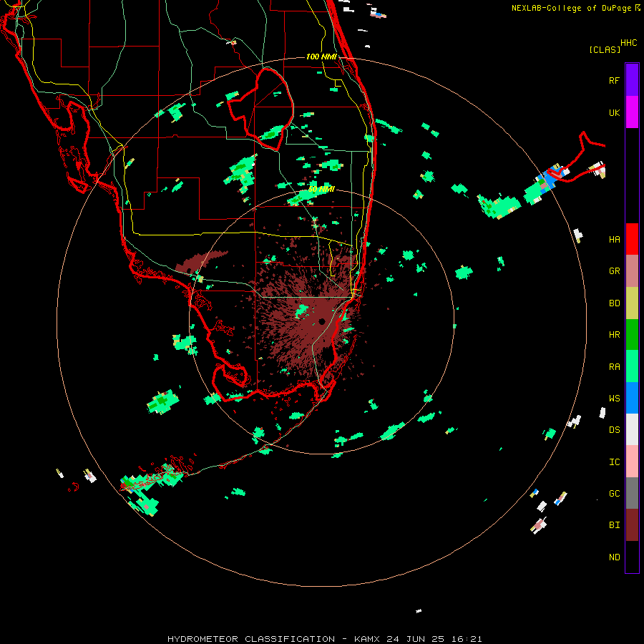
Task: Click the GC legend label
Action: tap(614, 494)
